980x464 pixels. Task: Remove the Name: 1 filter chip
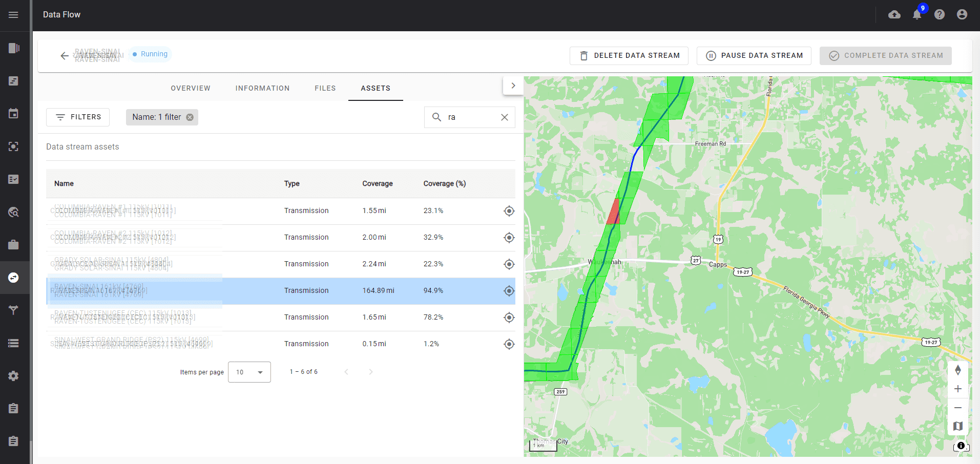click(x=190, y=117)
